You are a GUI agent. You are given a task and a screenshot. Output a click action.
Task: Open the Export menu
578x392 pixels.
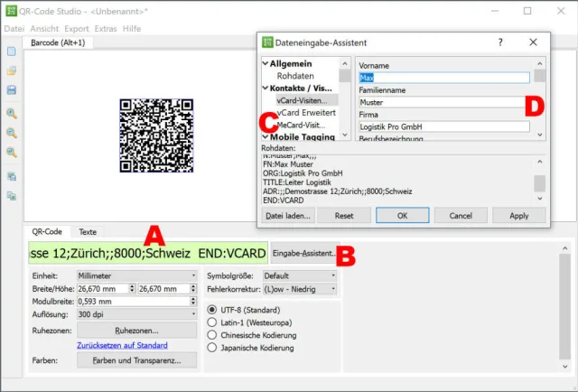77,29
